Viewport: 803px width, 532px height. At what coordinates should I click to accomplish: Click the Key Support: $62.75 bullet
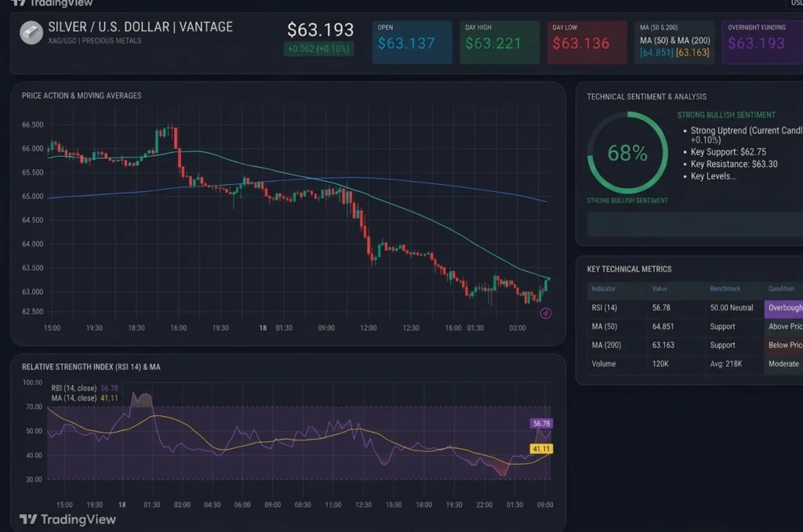[729, 152]
